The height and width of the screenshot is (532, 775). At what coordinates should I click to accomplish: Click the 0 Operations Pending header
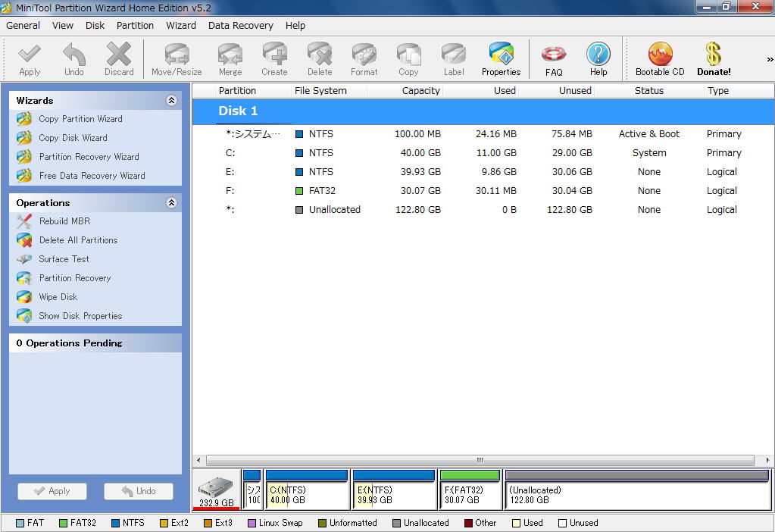(x=95, y=343)
